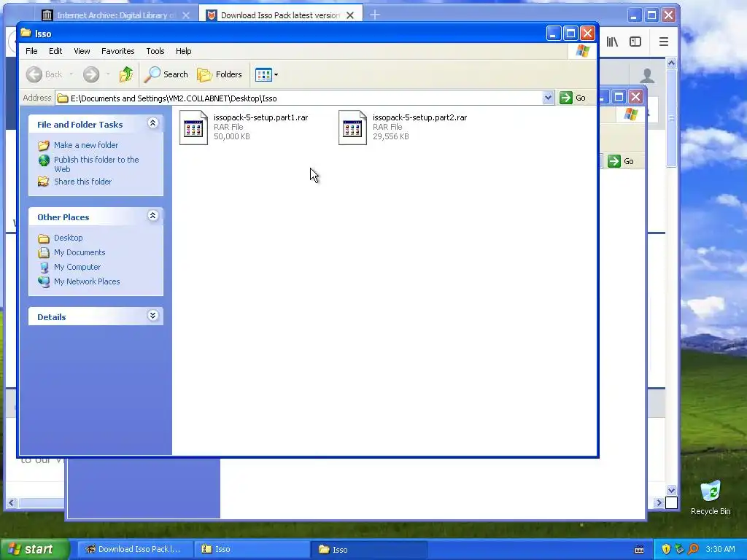Open the Tools menu

coord(155,51)
